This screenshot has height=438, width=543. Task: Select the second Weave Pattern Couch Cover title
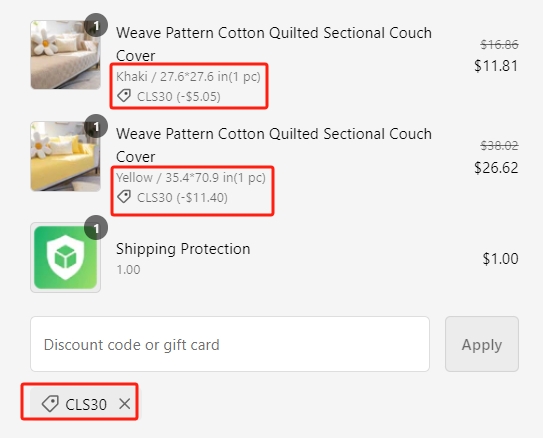274,145
